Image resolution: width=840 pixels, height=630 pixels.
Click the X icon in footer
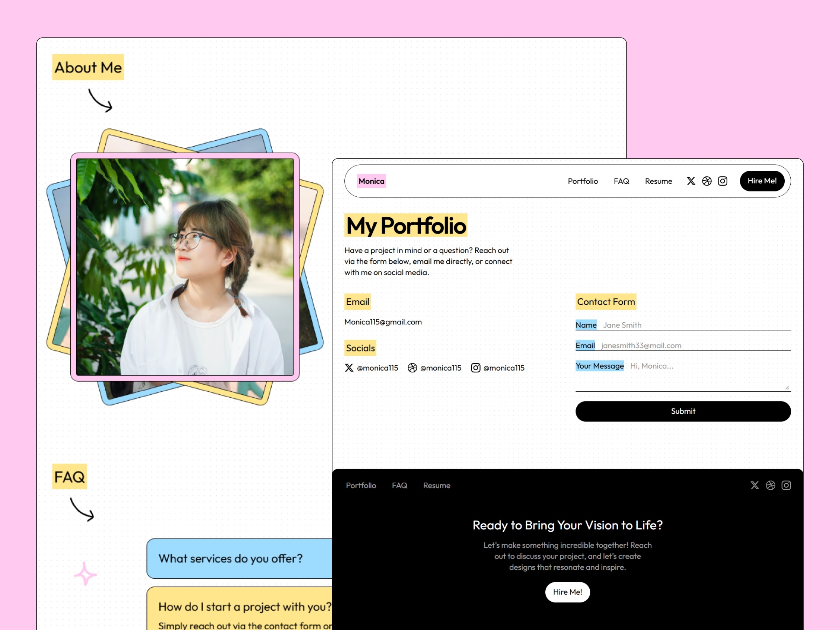click(x=753, y=485)
